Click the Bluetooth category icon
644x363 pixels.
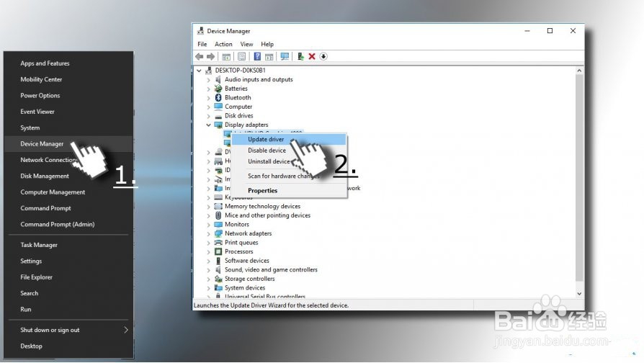tap(218, 98)
